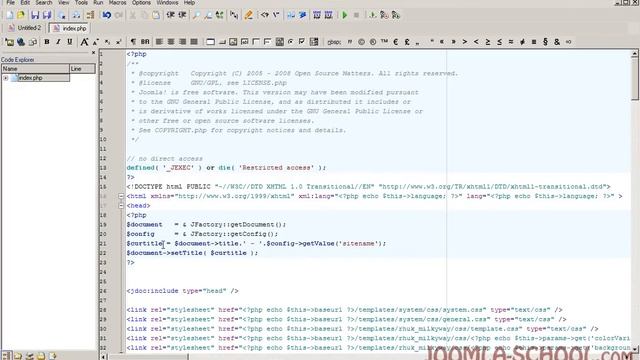
Task: Insert paragraph mark tag
Action: 133,42
